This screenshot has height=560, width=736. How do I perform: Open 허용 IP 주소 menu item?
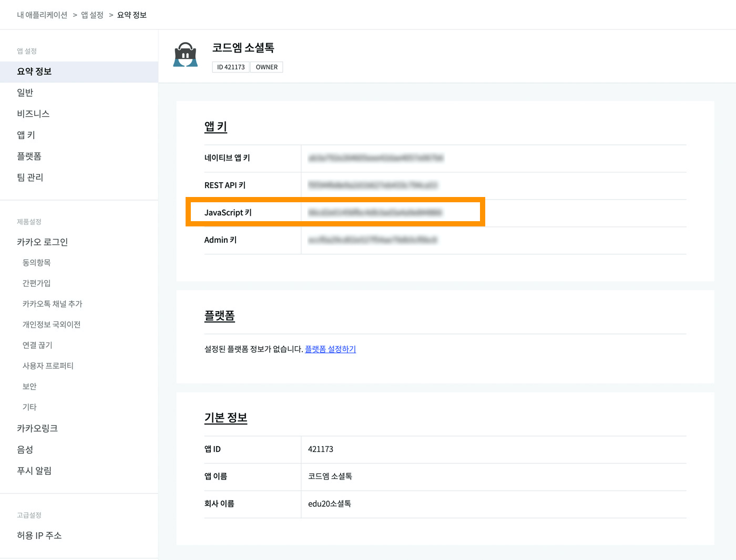point(39,535)
